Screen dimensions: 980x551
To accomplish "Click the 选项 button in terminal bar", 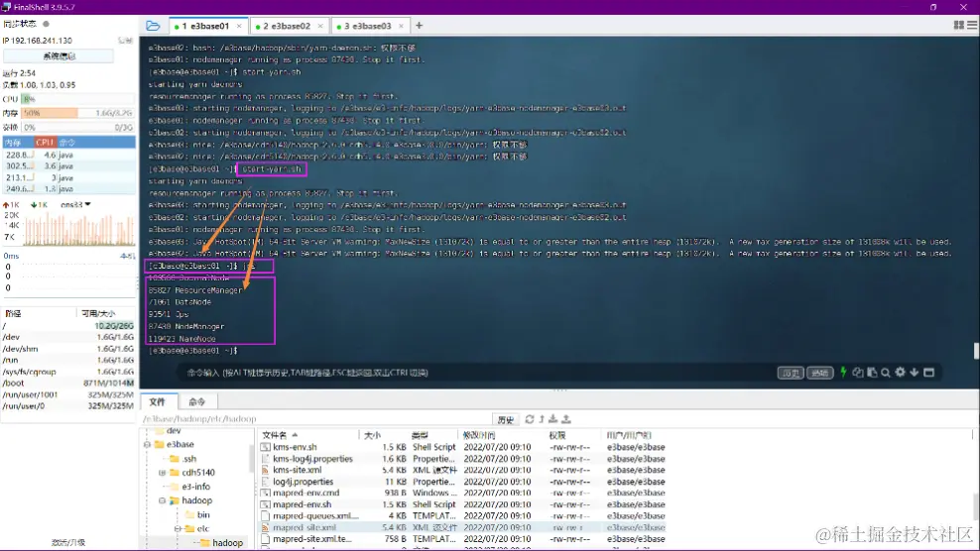I will coord(820,373).
